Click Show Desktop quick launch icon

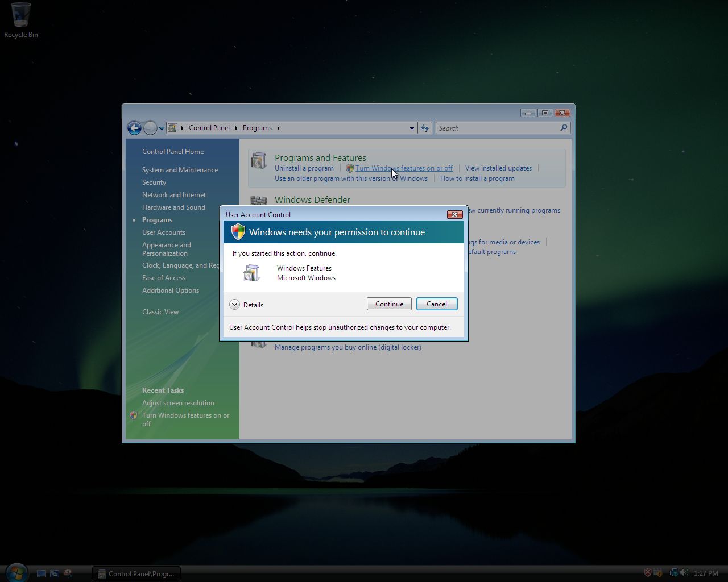point(42,574)
